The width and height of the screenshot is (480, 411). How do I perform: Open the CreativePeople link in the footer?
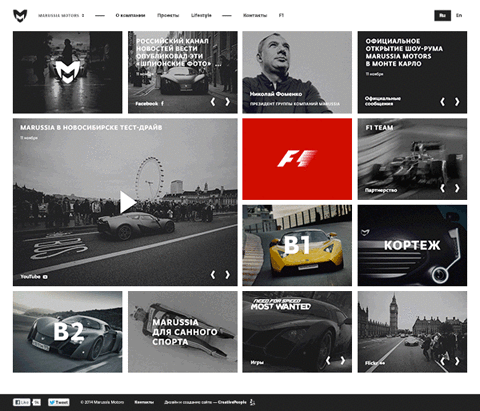(232, 402)
